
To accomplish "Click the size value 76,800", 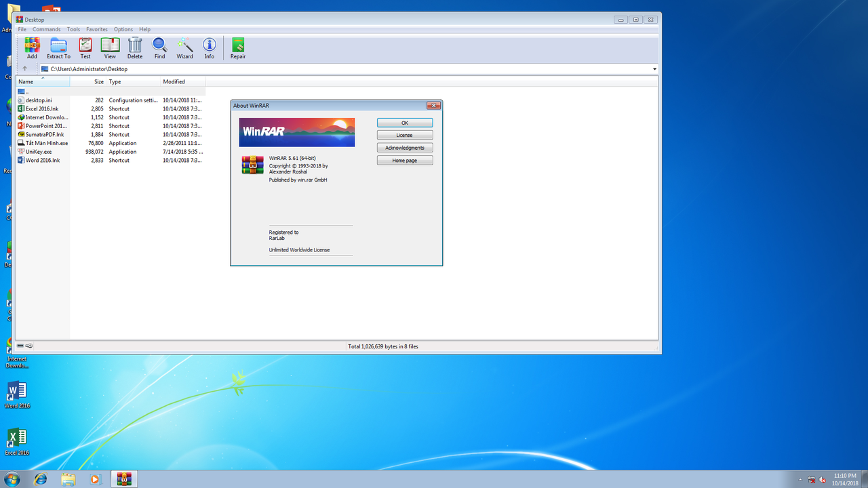I will [x=96, y=143].
